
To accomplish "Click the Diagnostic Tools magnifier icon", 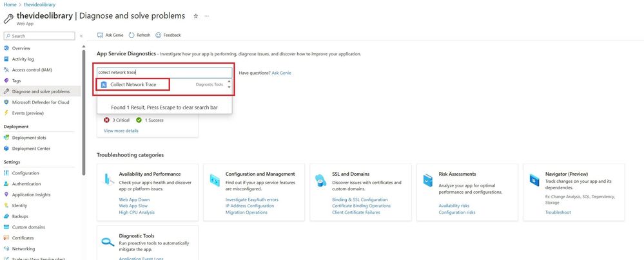I will click(108, 241).
